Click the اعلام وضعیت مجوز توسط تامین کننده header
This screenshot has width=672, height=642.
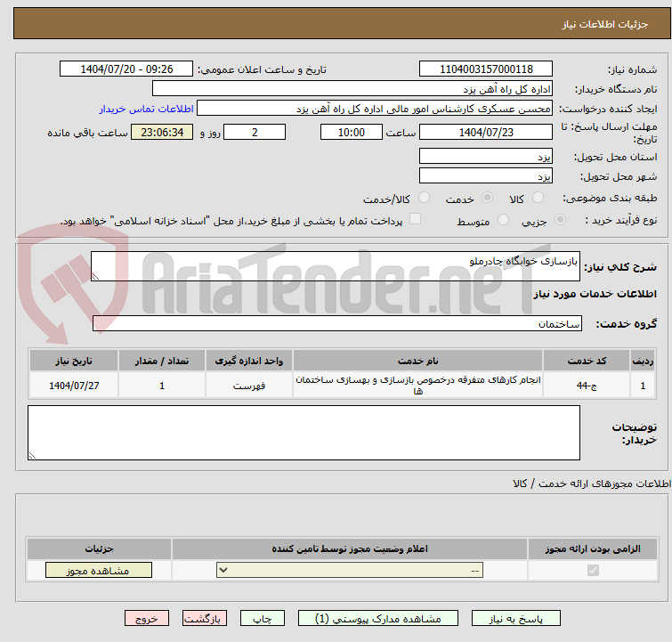350,549
